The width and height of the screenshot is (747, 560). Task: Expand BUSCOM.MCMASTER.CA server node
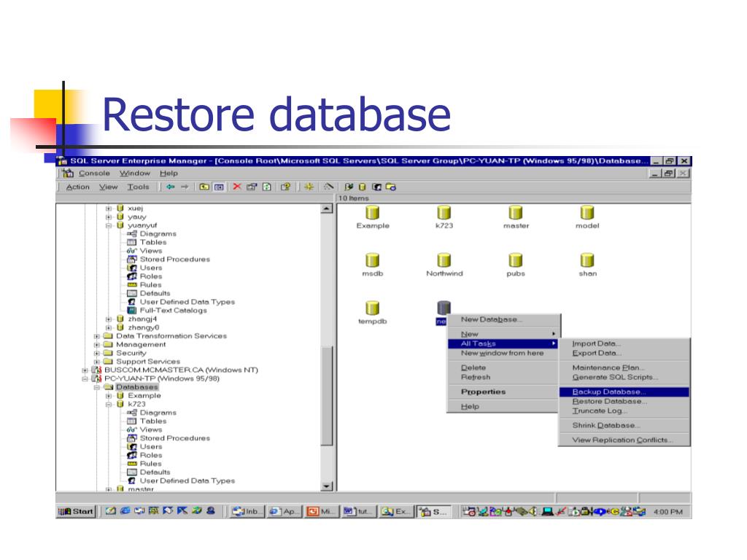pyautogui.click(x=85, y=370)
